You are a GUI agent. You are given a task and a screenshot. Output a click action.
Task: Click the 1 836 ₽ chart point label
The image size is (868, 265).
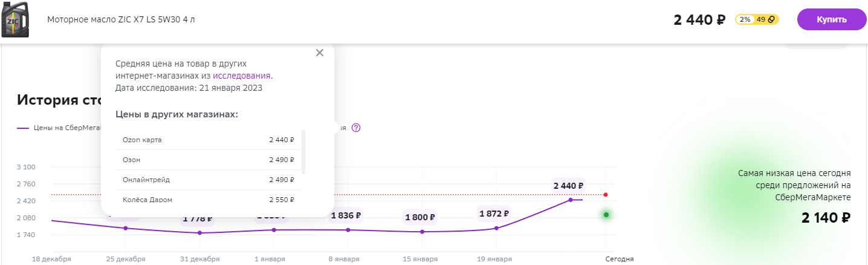pos(346,215)
